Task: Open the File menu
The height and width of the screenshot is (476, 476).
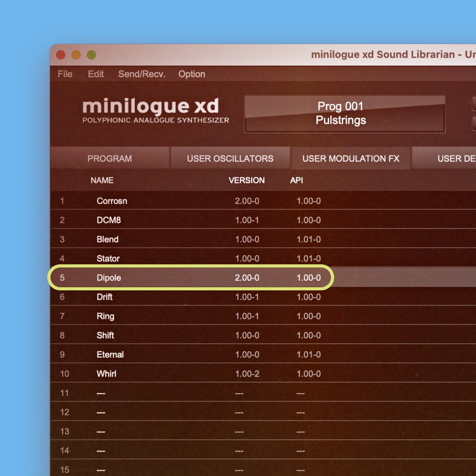Action: click(x=65, y=74)
